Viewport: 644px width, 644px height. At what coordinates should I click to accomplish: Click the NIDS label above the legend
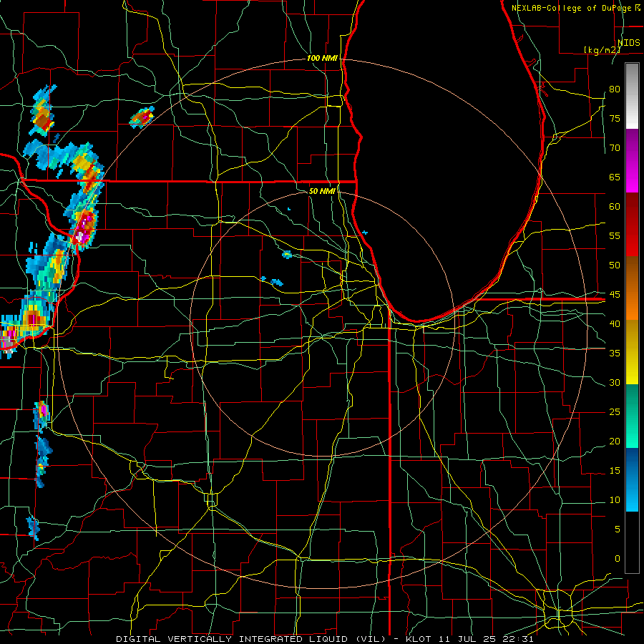tap(628, 43)
